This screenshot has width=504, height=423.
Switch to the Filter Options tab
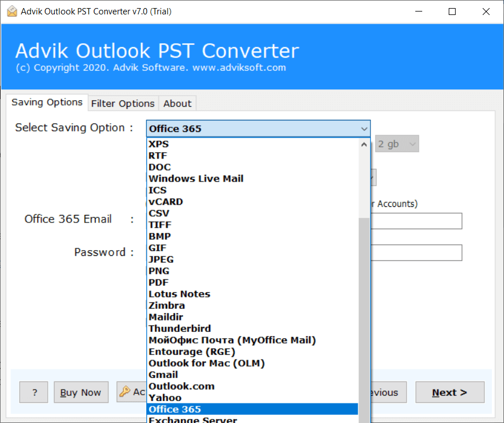[x=123, y=103]
